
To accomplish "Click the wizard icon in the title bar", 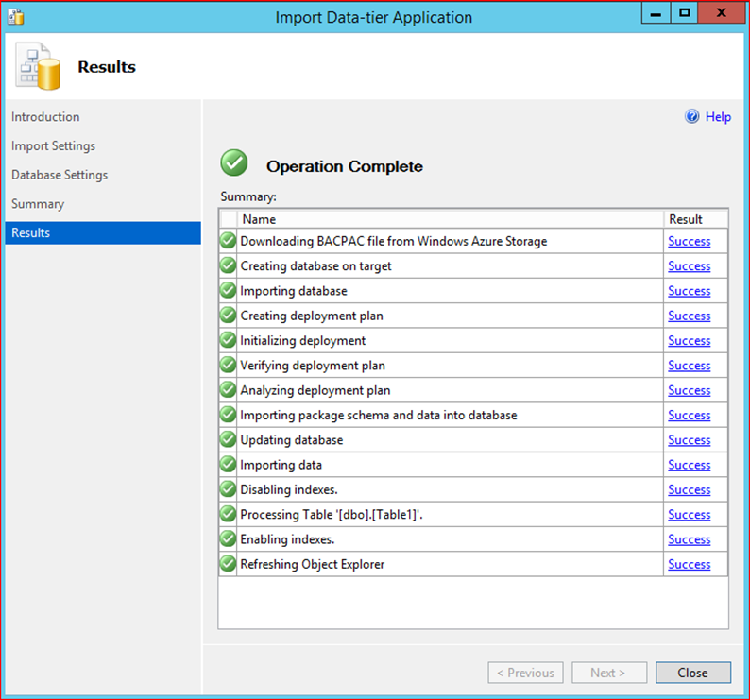I will [x=16, y=16].
